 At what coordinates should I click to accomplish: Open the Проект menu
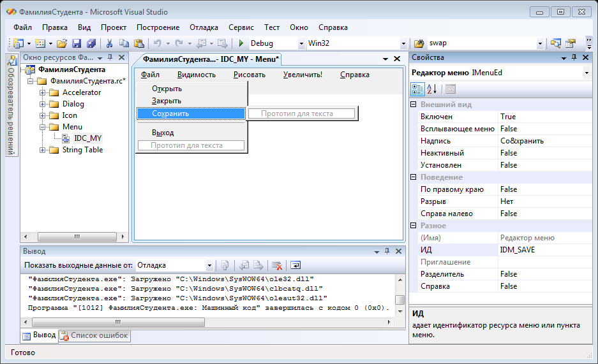114,27
